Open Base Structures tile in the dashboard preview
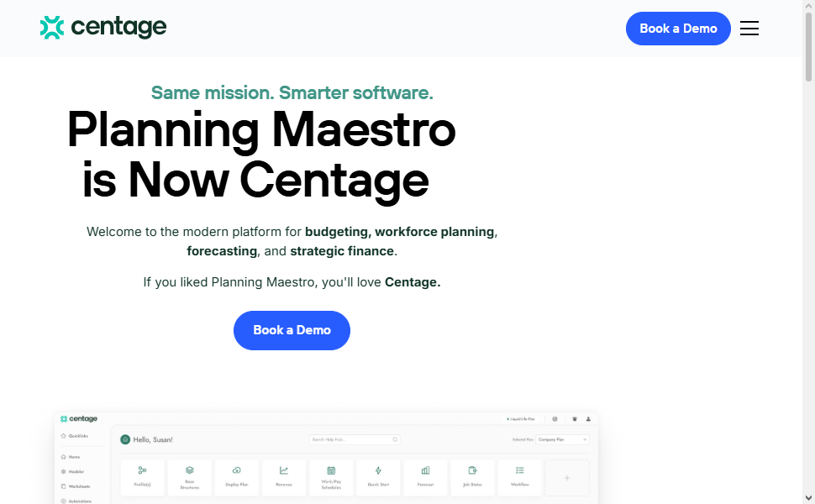Viewport: 815px width, 504px height. pyautogui.click(x=190, y=477)
